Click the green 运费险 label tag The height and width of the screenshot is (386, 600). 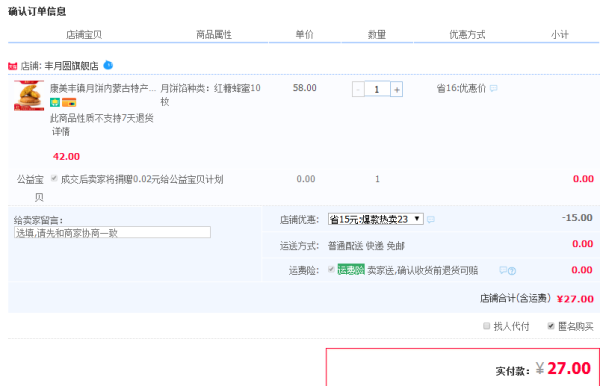click(x=351, y=270)
